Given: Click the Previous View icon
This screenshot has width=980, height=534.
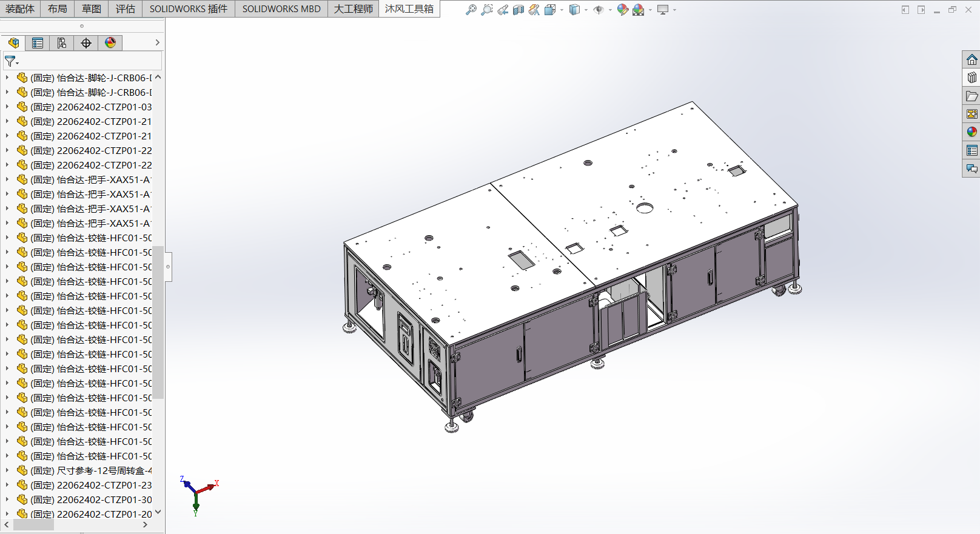Looking at the screenshot, I should (x=503, y=10).
